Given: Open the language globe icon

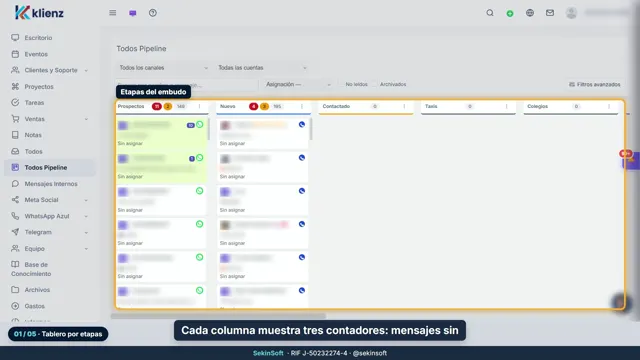Looking at the screenshot, I should [530, 13].
